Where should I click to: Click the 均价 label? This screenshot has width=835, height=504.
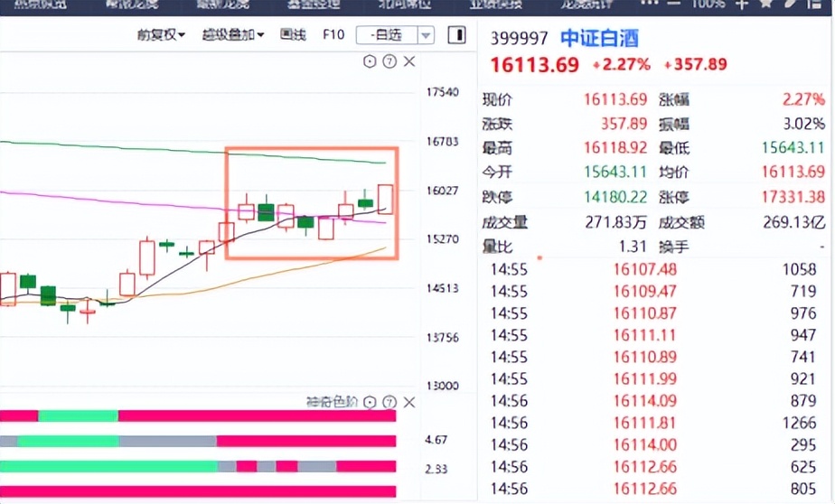coord(673,173)
